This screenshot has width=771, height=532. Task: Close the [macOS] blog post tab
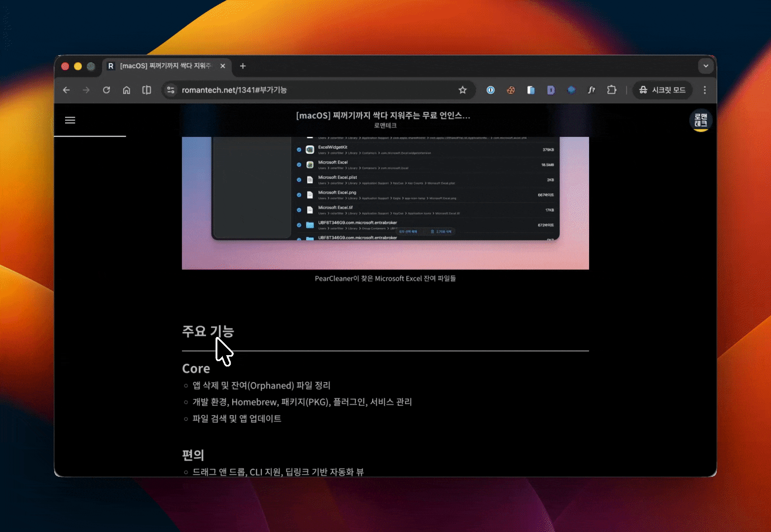coord(223,66)
